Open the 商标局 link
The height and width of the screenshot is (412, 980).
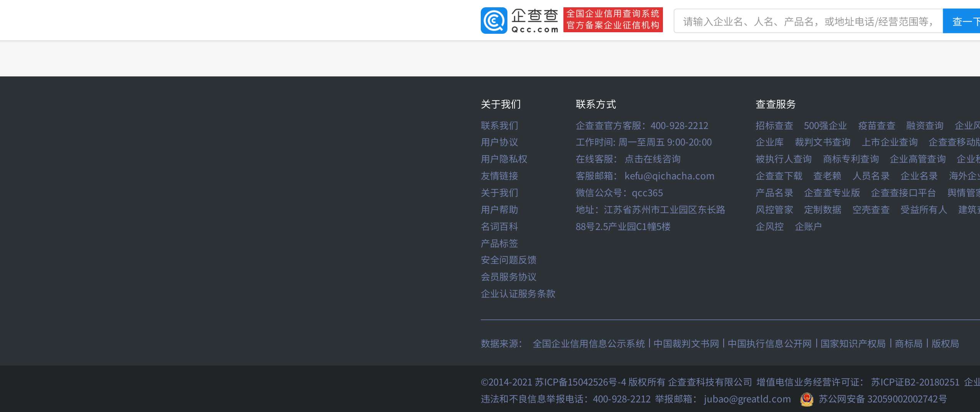pos(909,344)
